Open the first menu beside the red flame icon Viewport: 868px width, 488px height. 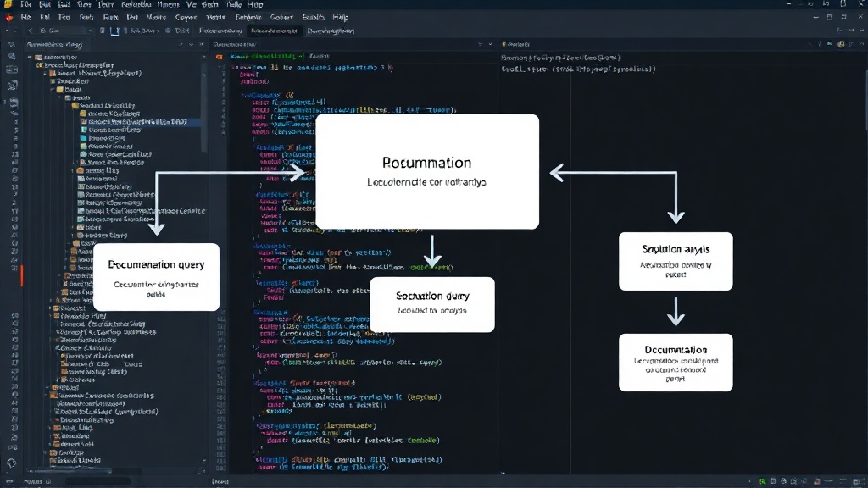(25, 18)
